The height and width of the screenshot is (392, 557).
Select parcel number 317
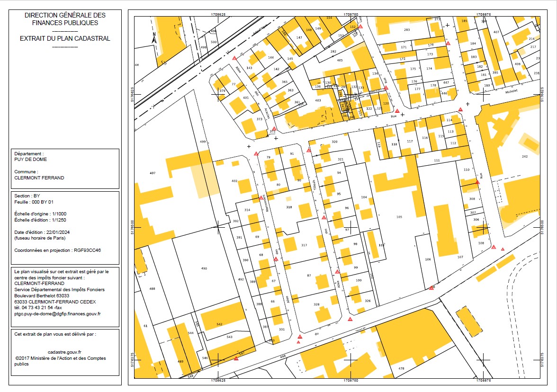pos(304,245)
